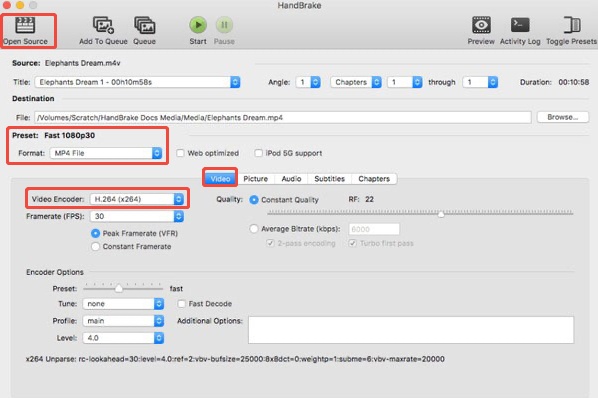Click the Add To Queue icon
Viewport: 598px width, 398px height.
pyautogui.click(x=103, y=25)
